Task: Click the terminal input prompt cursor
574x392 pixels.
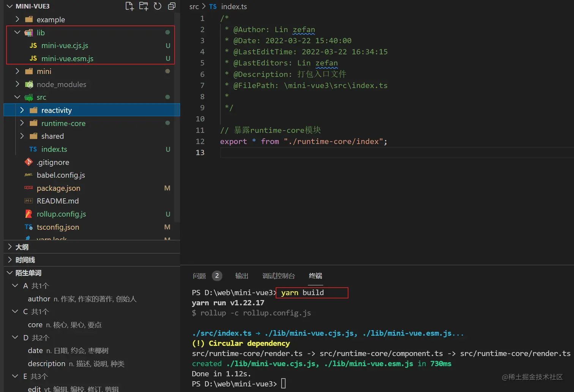Action: [283, 384]
